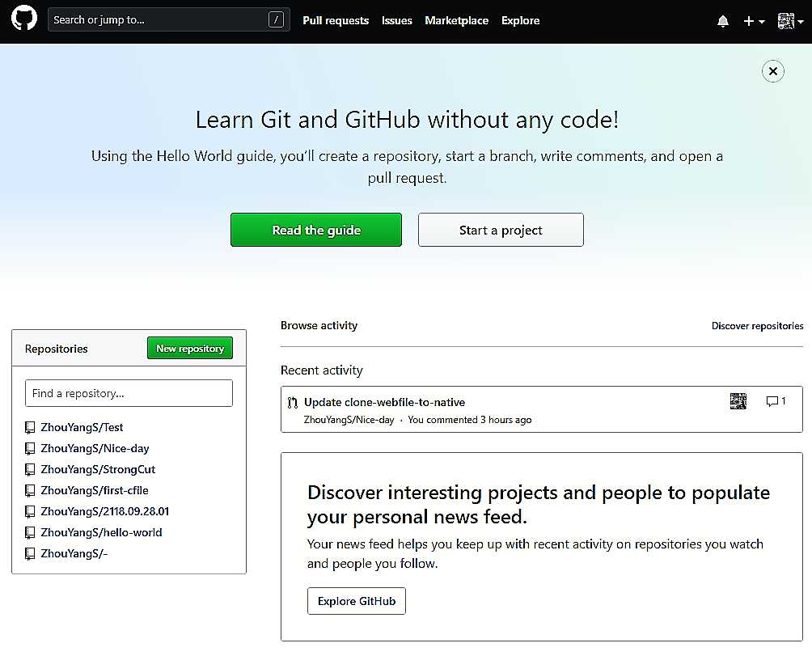This screenshot has width=812, height=656.
Task: Click the GitHub Octocat logo
Action: 24,18
